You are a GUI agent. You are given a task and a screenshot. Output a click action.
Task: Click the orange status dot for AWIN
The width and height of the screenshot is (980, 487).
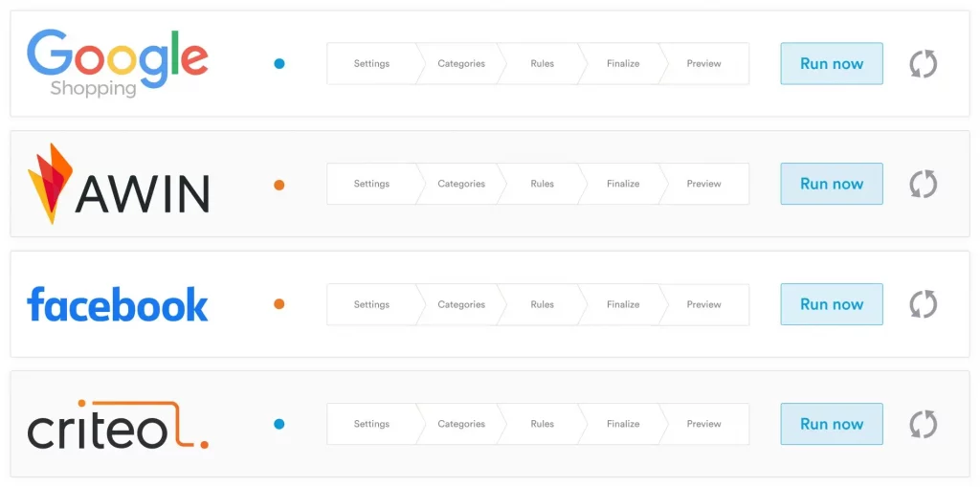point(279,185)
